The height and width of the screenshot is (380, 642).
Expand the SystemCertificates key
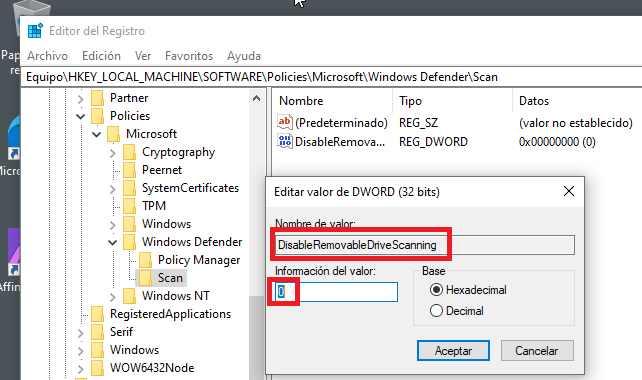pos(113,189)
